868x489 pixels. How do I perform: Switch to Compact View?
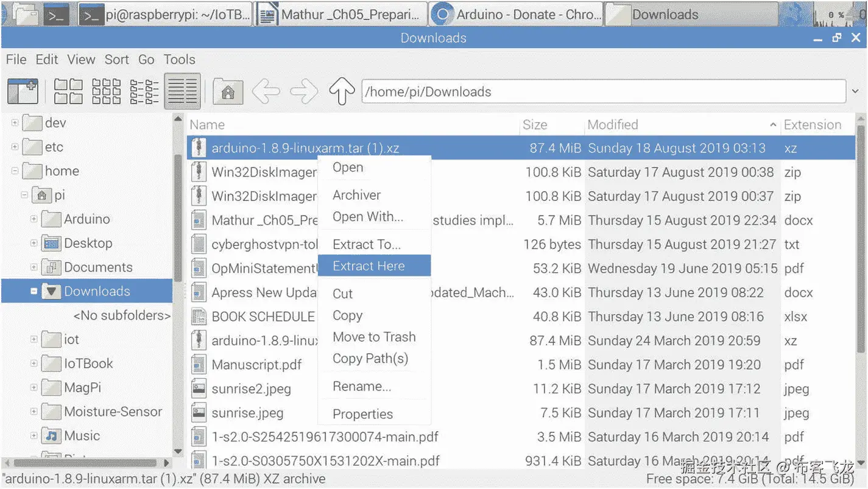click(144, 92)
